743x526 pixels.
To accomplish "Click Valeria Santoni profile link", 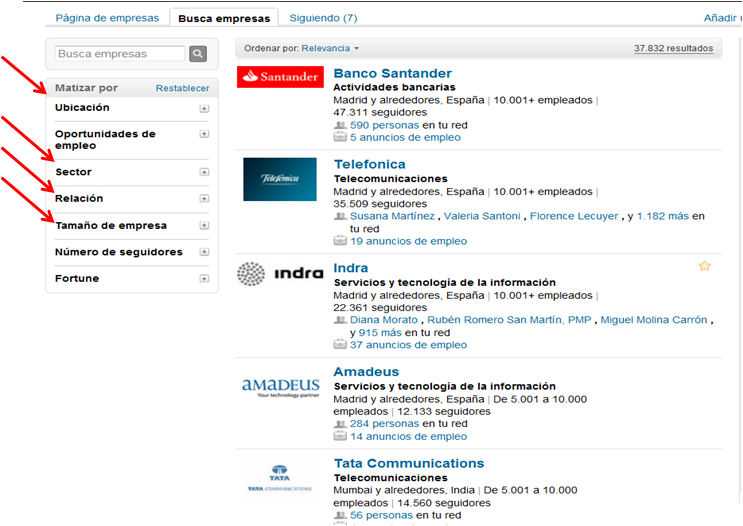I will click(x=482, y=216).
